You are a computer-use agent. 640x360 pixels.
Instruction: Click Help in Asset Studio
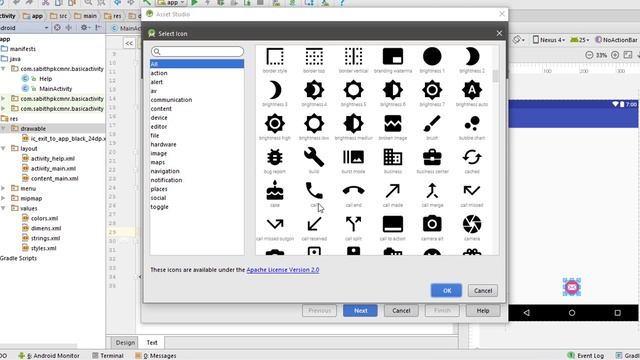[x=483, y=311]
